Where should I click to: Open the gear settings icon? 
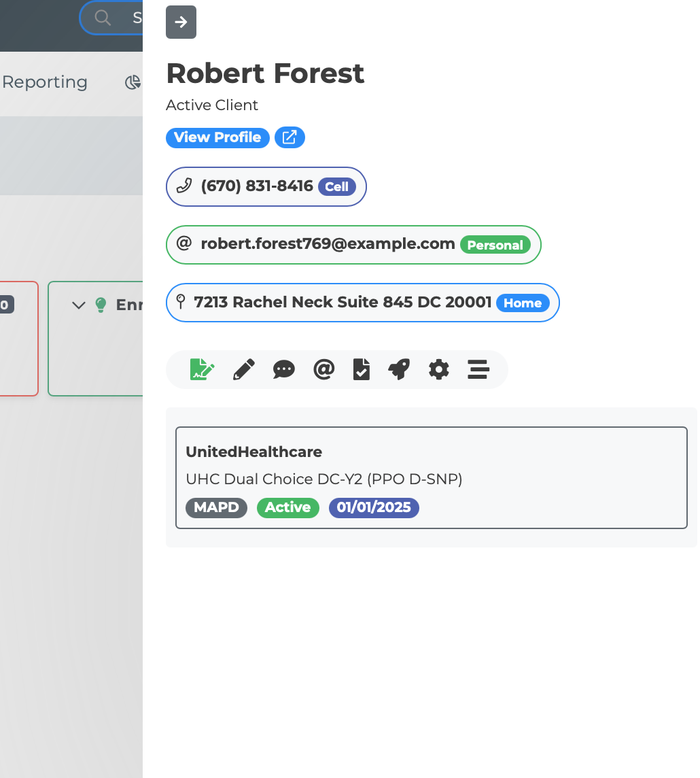[439, 369]
